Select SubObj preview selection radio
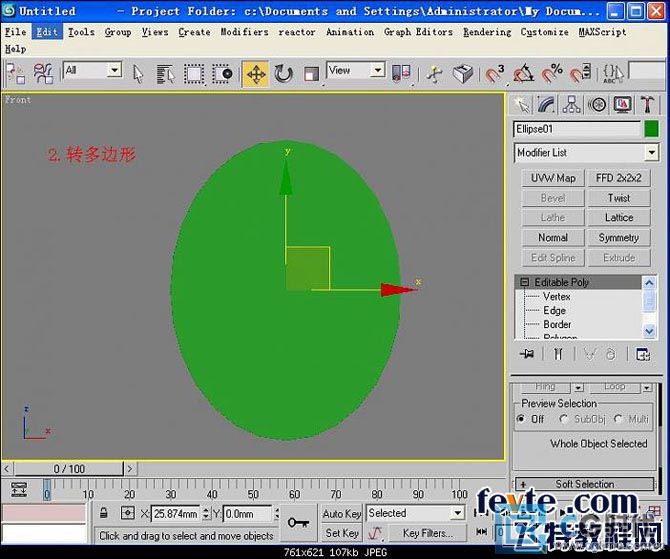The image size is (670, 559). click(564, 419)
